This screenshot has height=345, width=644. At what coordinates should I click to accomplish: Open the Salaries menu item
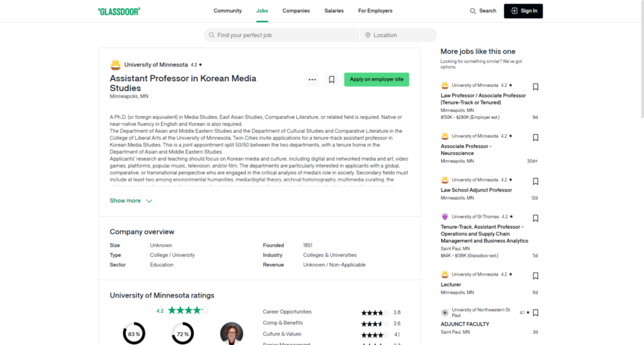pos(334,11)
